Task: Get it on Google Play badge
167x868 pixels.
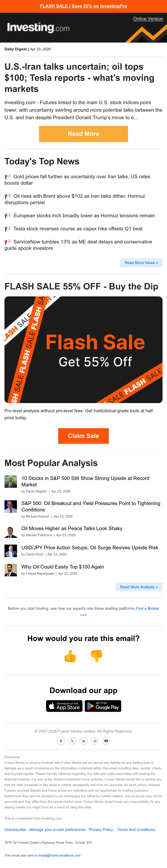Action: (103, 706)
